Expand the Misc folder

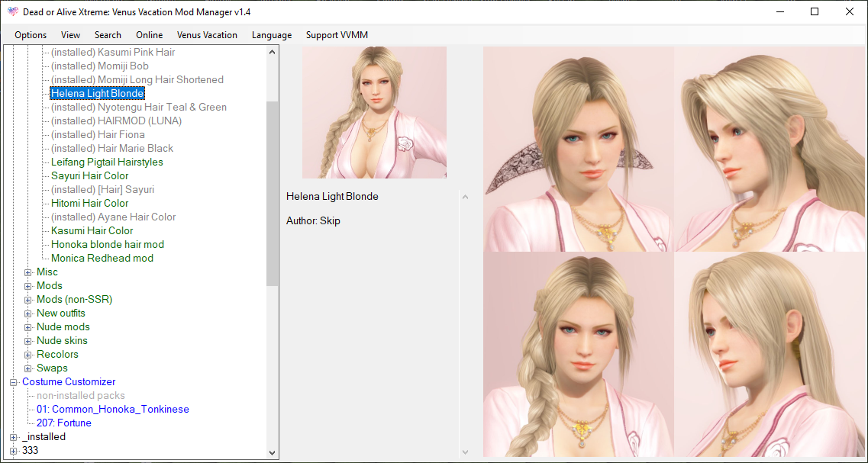[27, 272]
